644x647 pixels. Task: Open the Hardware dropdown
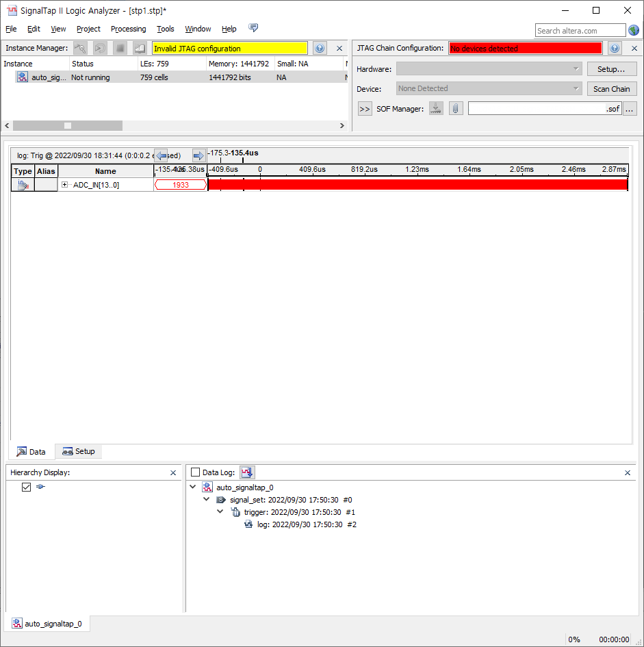coord(489,69)
